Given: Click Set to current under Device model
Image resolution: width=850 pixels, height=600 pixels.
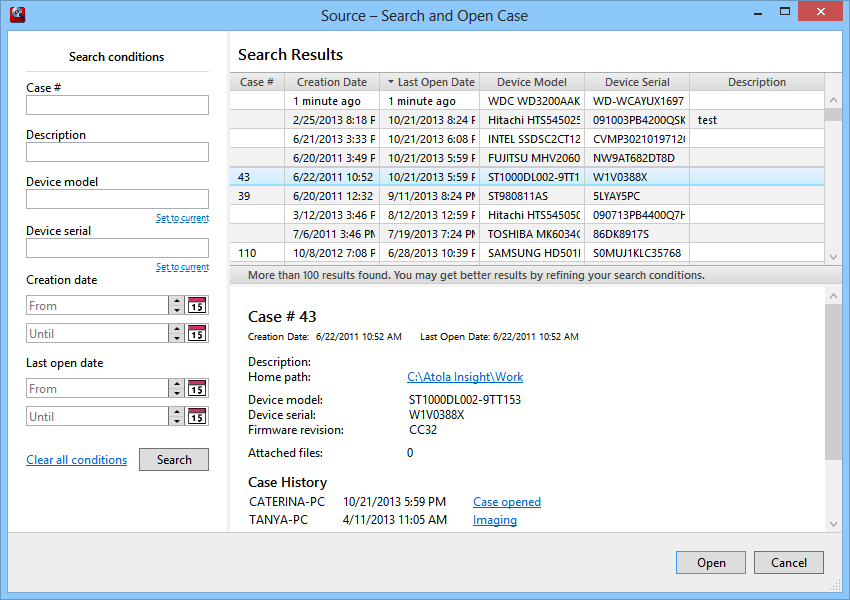Looking at the screenshot, I should pyautogui.click(x=182, y=218).
